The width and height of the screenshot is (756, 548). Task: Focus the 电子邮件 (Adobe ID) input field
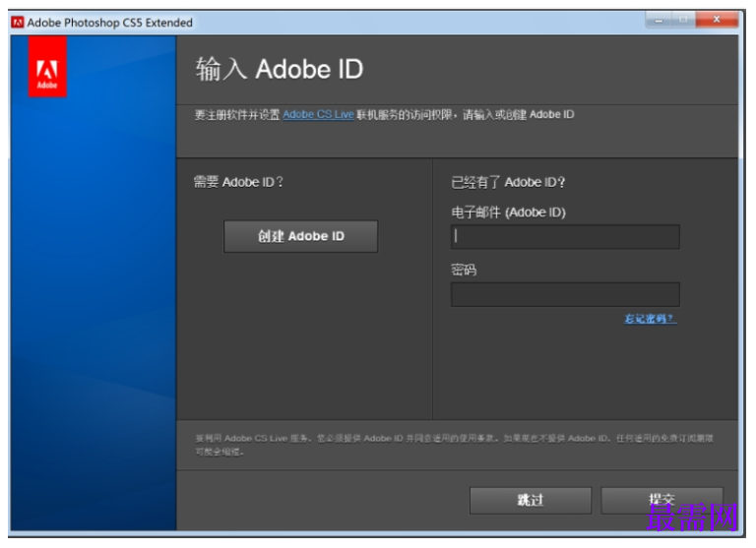click(565, 237)
